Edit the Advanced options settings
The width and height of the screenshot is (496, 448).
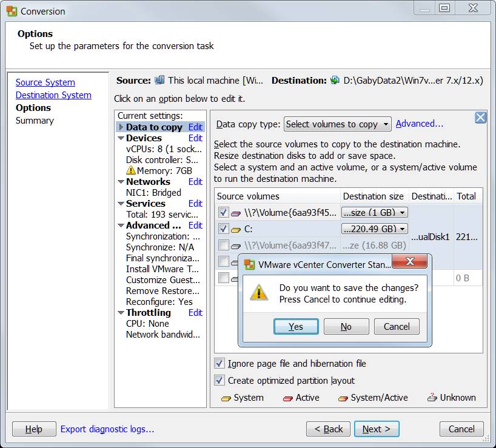pos(195,226)
